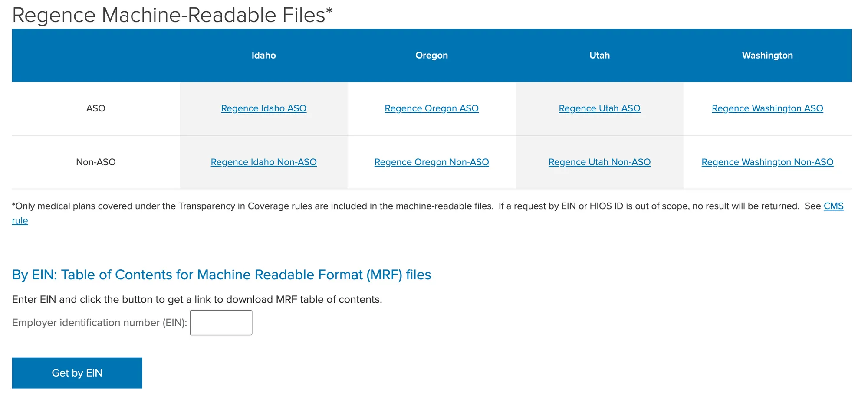Open the Regence Oregon ASO link
The width and height of the screenshot is (868, 416).
click(431, 108)
